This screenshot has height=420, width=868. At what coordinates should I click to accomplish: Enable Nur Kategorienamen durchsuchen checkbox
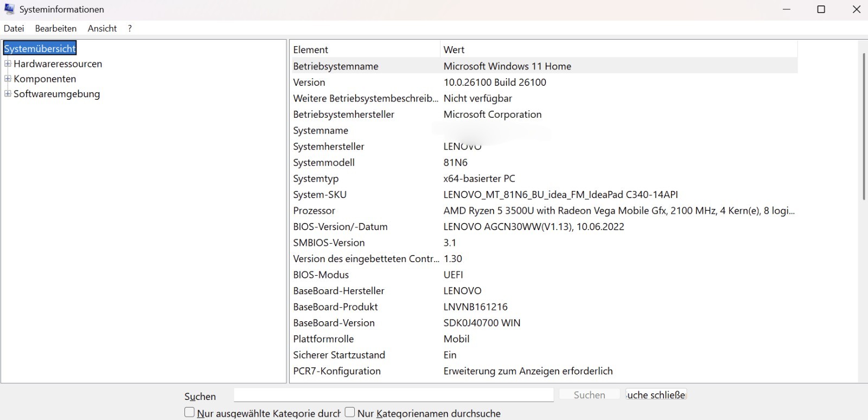[350, 412]
